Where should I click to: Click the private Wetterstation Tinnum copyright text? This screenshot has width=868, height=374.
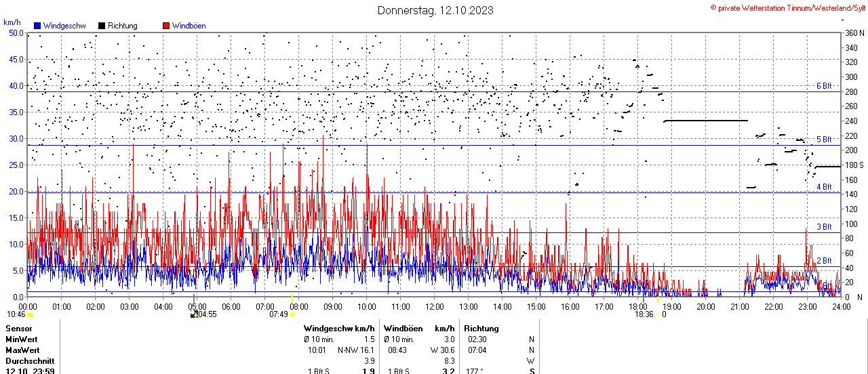(x=788, y=7)
